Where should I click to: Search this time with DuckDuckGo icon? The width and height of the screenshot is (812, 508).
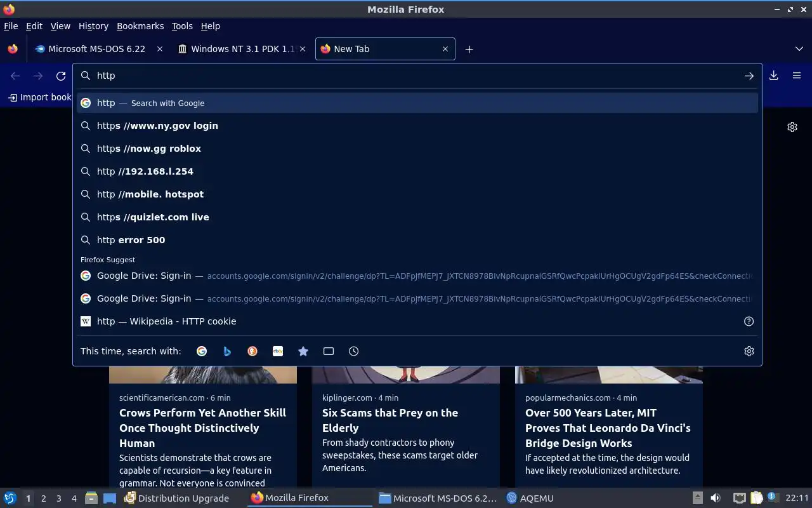[x=252, y=351]
